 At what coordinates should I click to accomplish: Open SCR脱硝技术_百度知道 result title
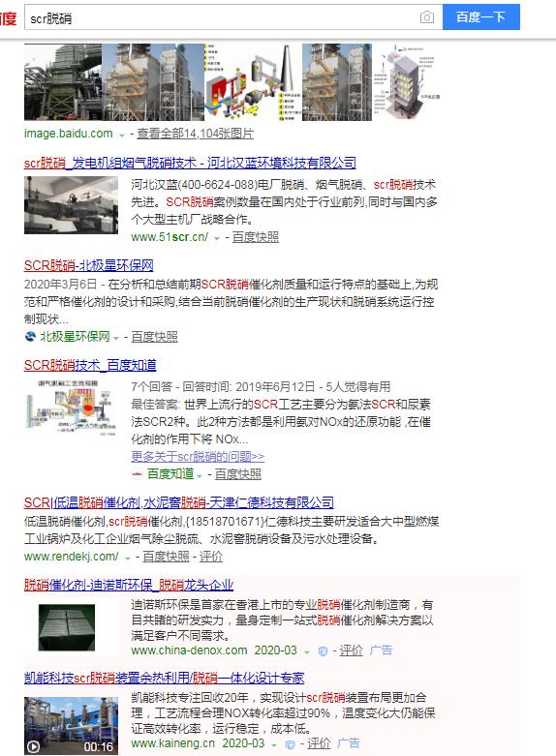coord(90,365)
